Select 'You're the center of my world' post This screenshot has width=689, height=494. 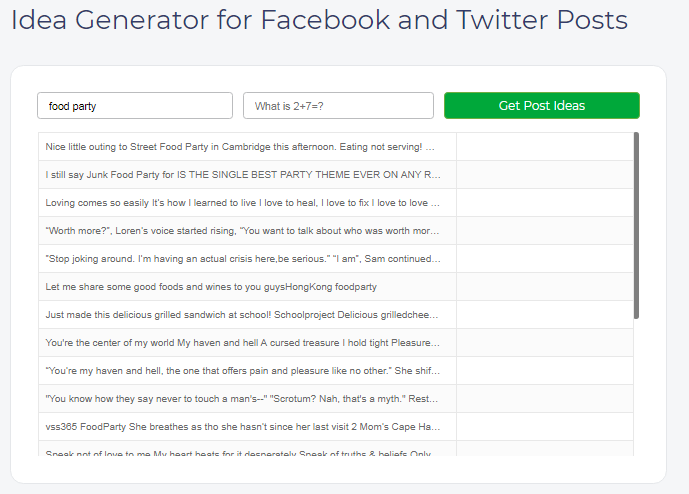tap(247, 343)
